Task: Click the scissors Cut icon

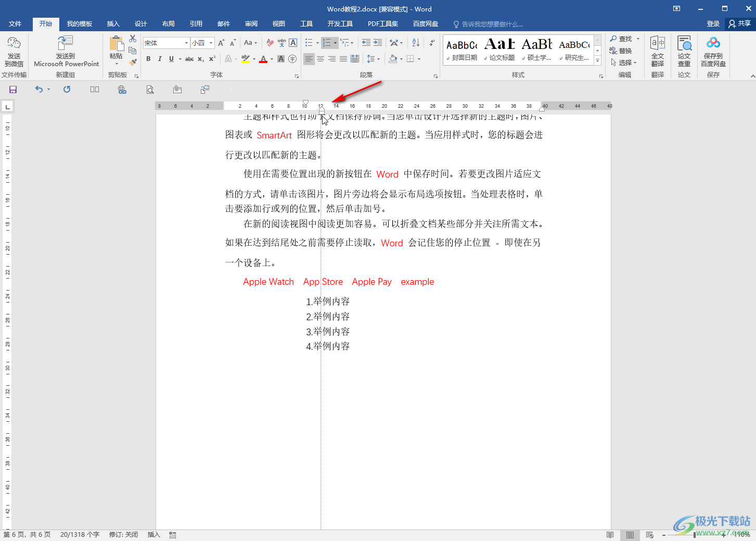Action: (x=133, y=39)
